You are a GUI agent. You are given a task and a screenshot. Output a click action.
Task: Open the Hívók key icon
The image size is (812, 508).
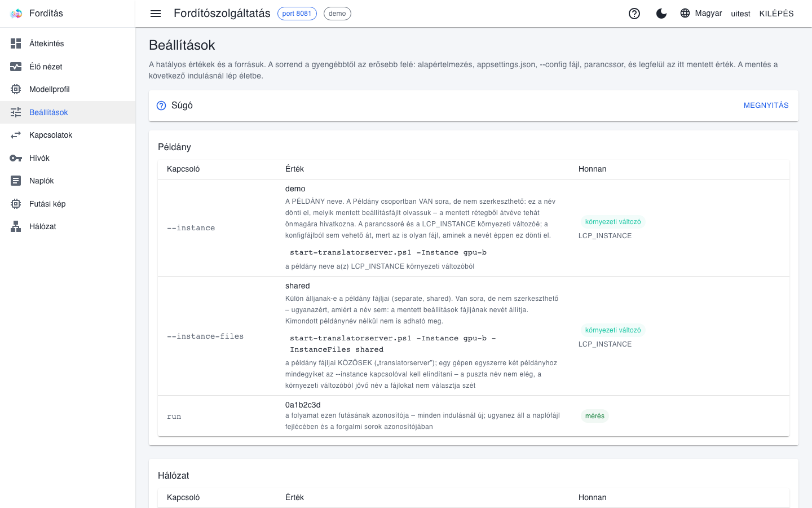[16, 158]
